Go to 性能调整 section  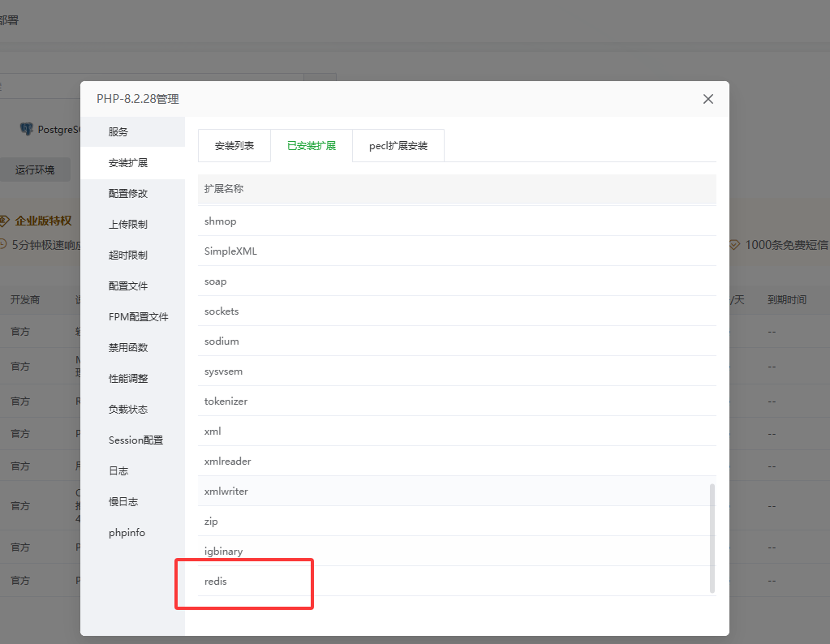(128, 379)
